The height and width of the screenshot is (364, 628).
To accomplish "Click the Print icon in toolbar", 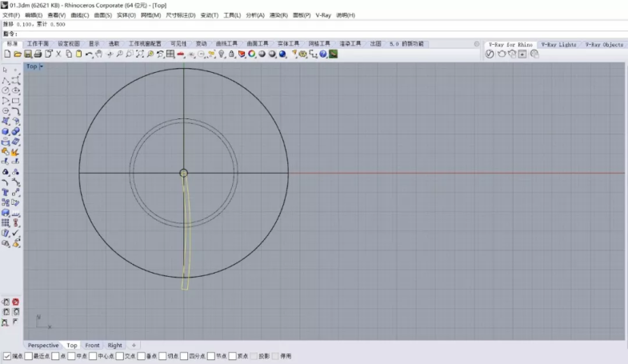I will tap(38, 54).
